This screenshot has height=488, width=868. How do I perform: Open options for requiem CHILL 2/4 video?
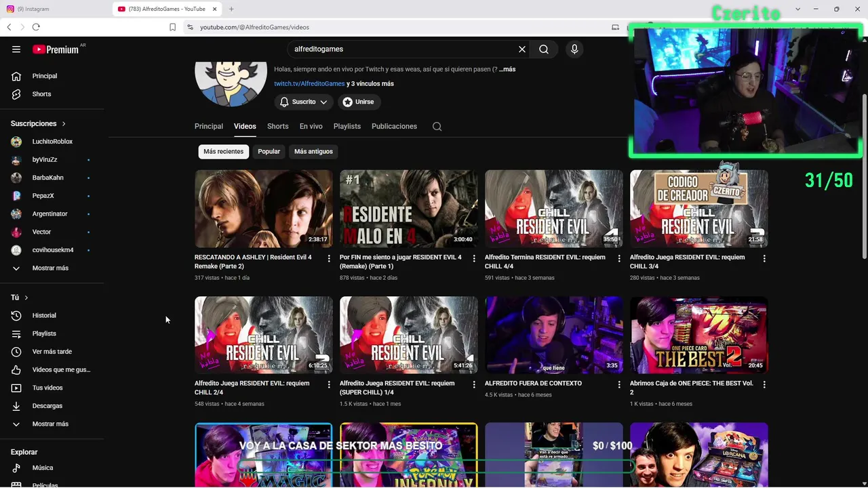tap(329, 384)
